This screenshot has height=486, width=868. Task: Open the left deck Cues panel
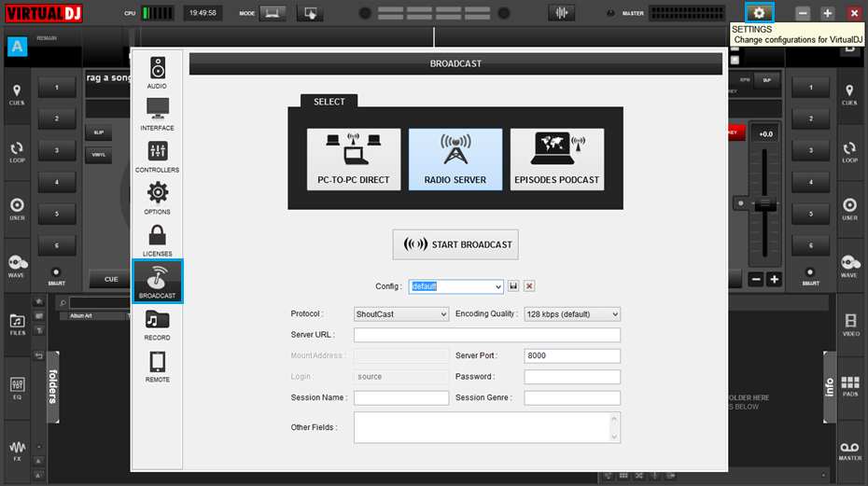(x=17, y=94)
